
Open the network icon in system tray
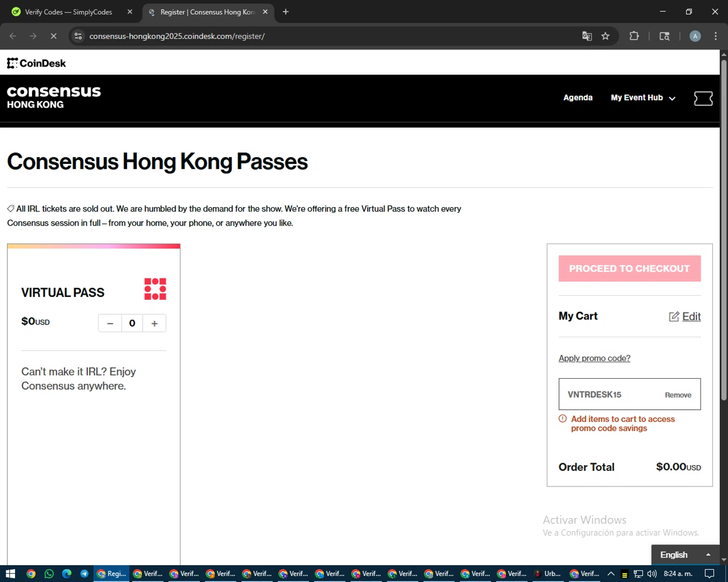pos(638,574)
